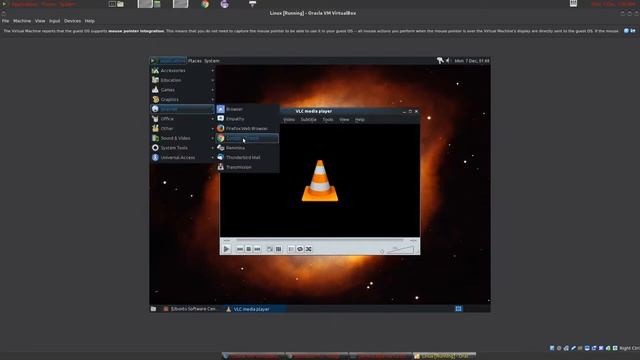
Task: Open the VirtualBox Input menu
Action: pyautogui.click(x=54, y=21)
